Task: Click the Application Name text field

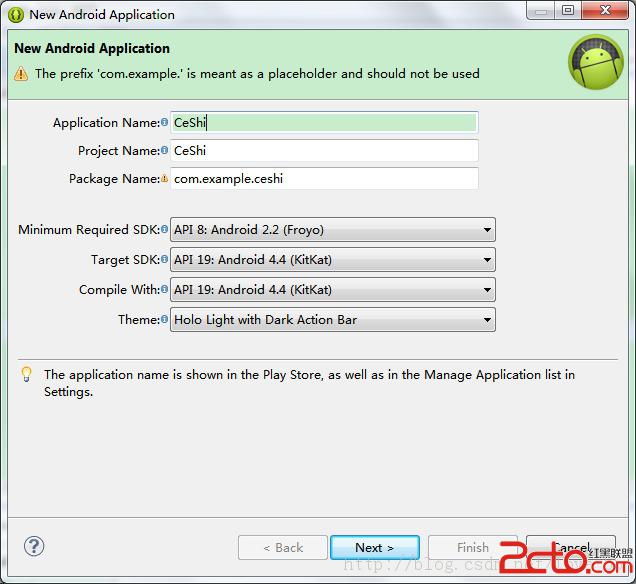Action: (324, 122)
